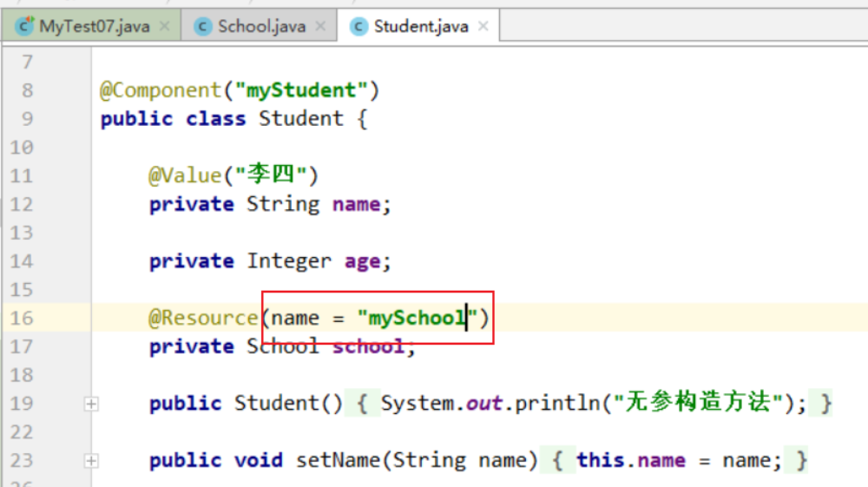
Task: Click the out field on line 19
Action: (484, 404)
